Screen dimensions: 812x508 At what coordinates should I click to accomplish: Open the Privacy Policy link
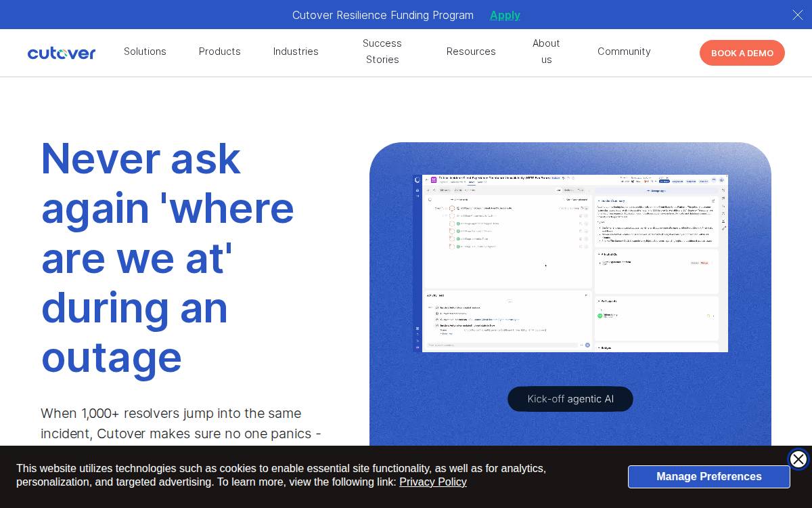pyautogui.click(x=433, y=482)
